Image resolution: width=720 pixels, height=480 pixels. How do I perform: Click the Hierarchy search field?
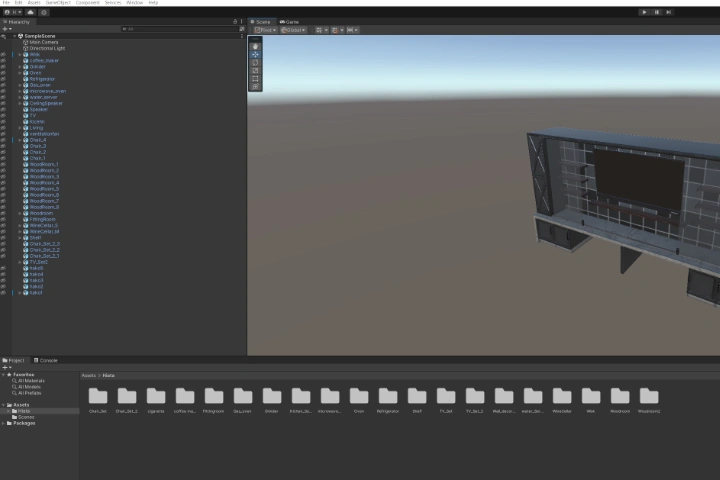[180, 29]
